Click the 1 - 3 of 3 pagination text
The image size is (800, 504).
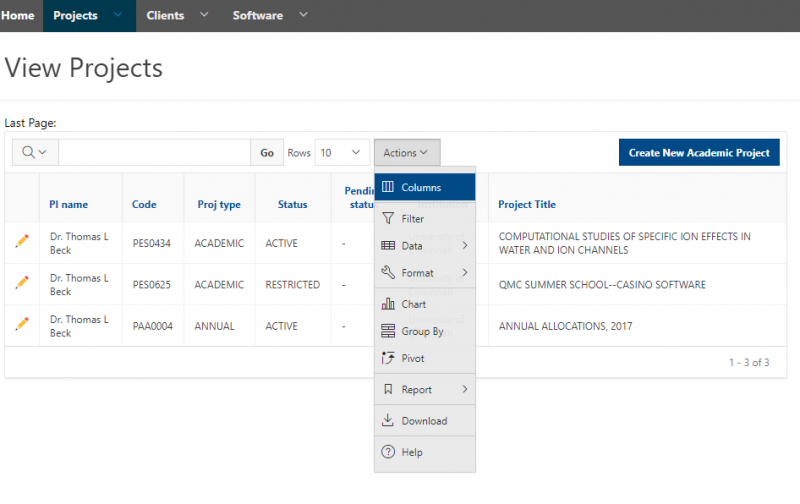pyautogui.click(x=749, y=363)
